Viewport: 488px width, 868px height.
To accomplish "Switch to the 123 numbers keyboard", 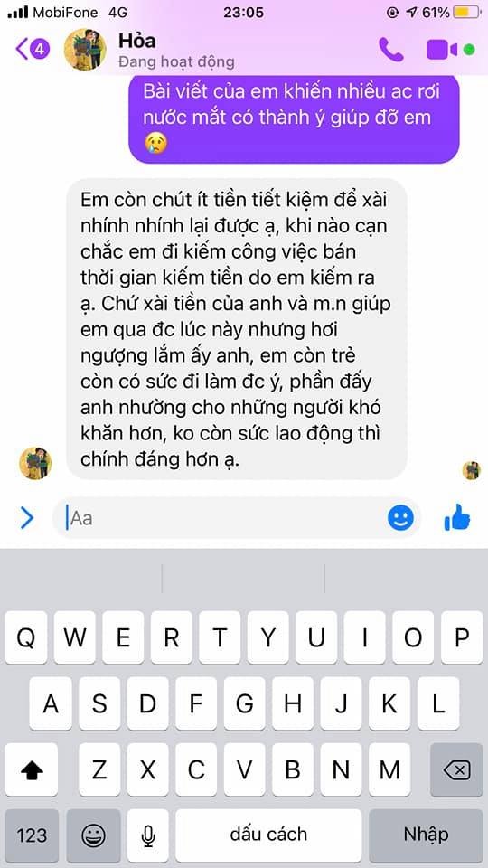I will pos(33,835).
